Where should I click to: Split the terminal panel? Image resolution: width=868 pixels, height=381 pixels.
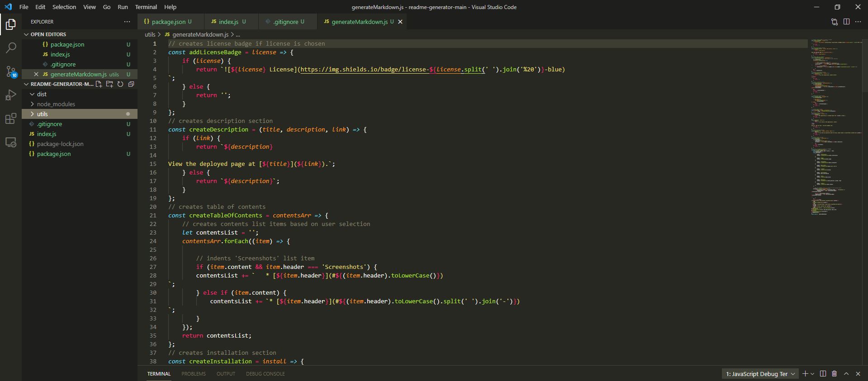[x=823, y=374]
